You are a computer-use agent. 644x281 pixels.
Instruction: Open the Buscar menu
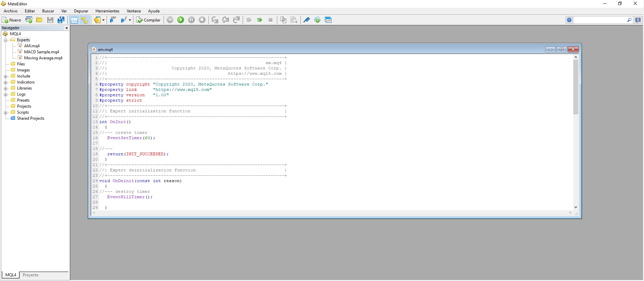point(48,11)
